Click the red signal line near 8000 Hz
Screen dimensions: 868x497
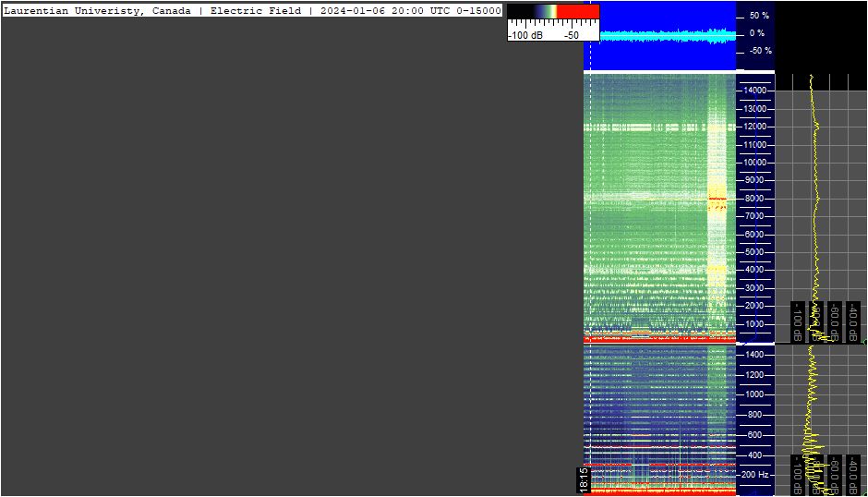[717, 199]
